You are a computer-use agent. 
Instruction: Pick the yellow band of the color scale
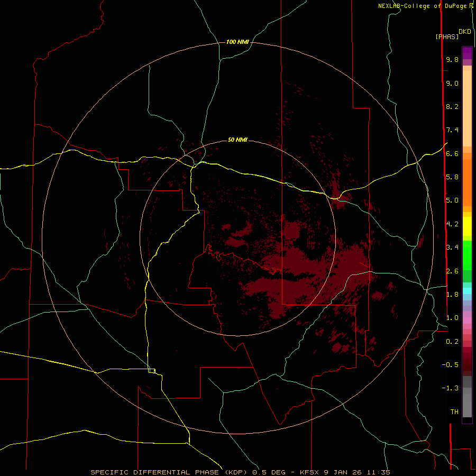coord(467,226)
